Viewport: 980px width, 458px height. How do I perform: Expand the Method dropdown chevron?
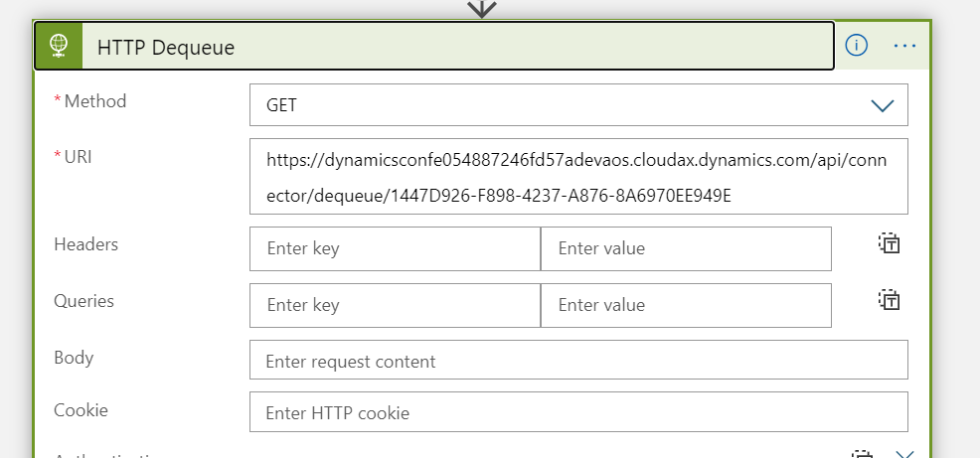[882, 105]
